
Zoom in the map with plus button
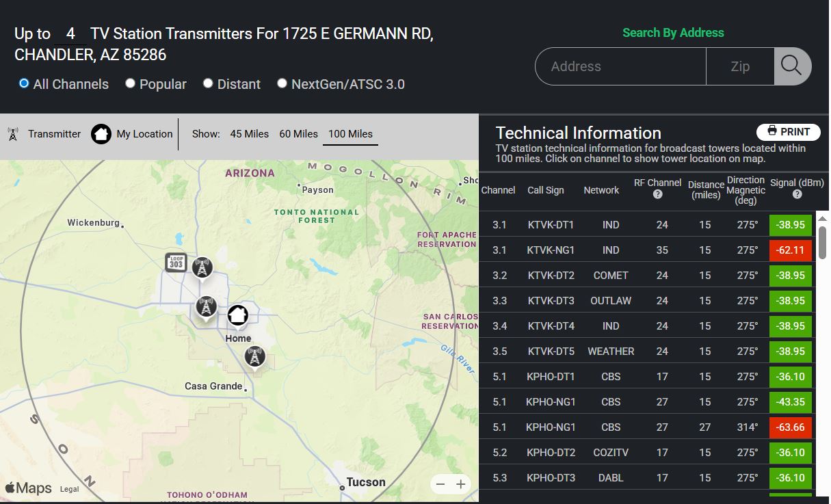click(x=461, y=484)
